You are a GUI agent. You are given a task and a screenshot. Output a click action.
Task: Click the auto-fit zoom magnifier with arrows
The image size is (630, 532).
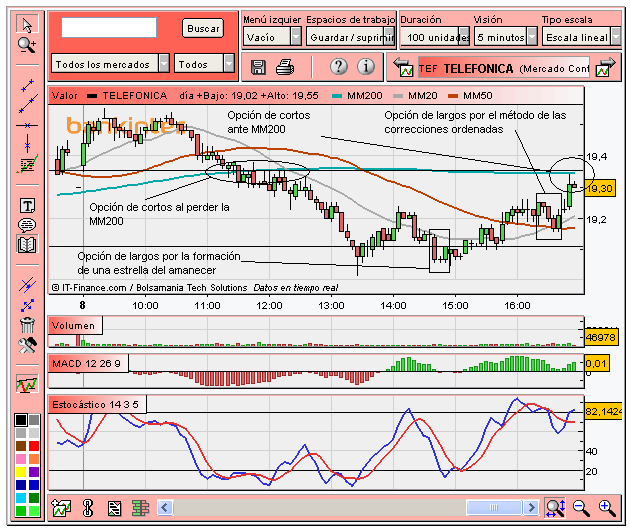[x=555, y=507]
